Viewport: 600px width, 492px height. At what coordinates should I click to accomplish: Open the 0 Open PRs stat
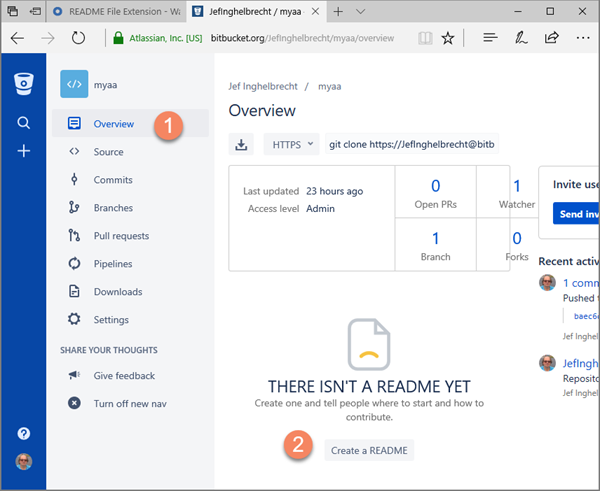coord(435,192)
